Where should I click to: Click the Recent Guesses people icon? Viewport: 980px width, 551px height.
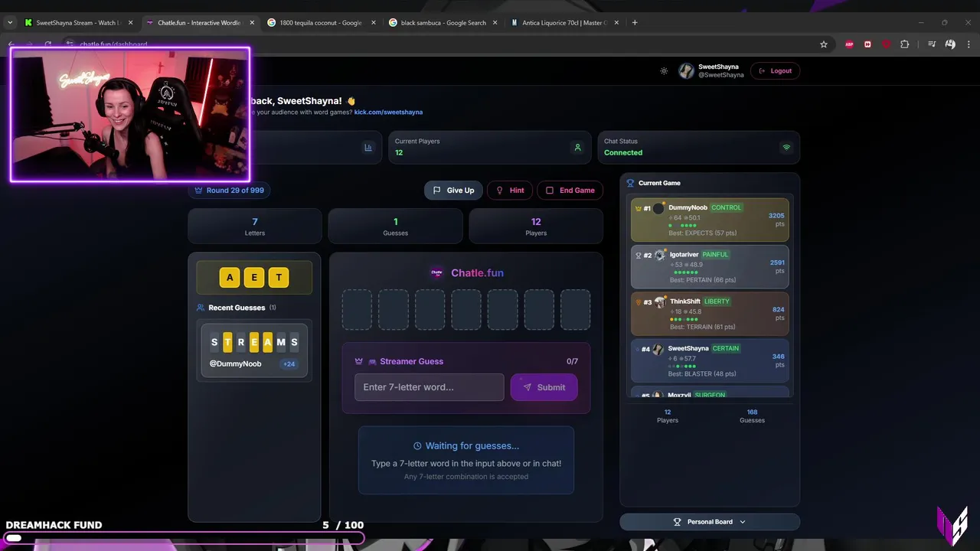tap(201, 308)
